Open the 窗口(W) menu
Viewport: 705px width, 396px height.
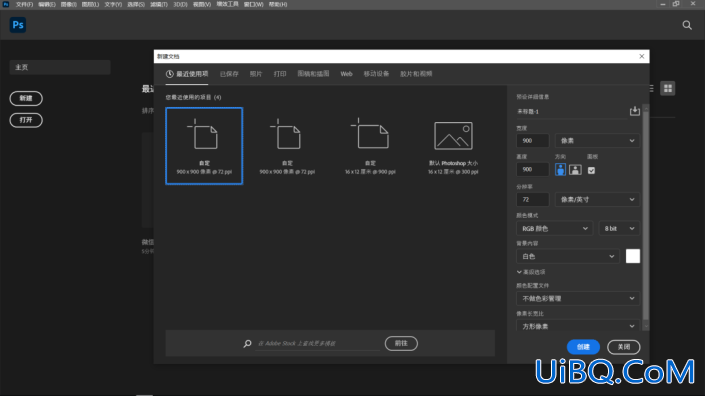click(254, 4)
